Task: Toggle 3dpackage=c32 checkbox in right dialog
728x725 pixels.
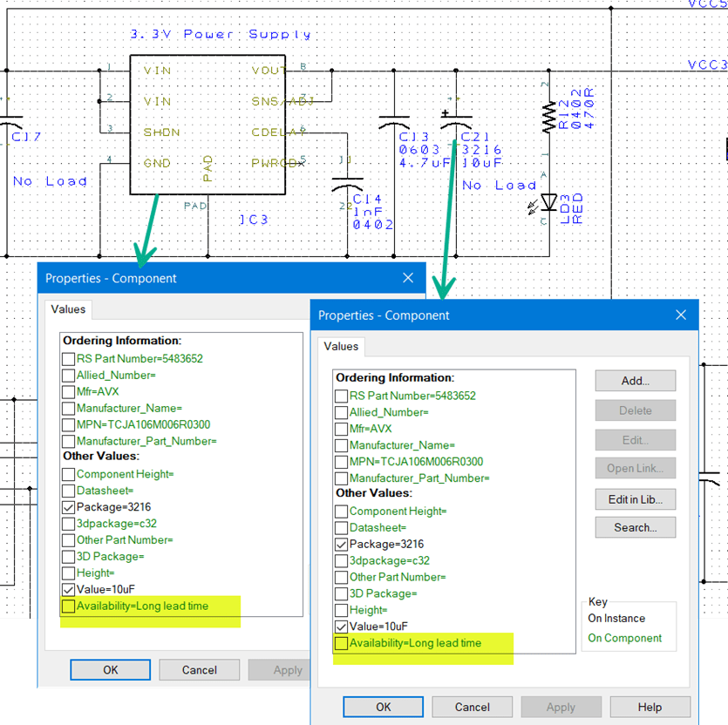Action: pos(341,560)
